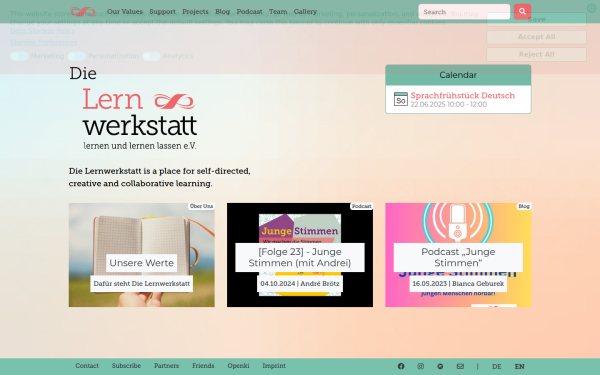Open the Subscribe footer link

(x=126, y=366)
